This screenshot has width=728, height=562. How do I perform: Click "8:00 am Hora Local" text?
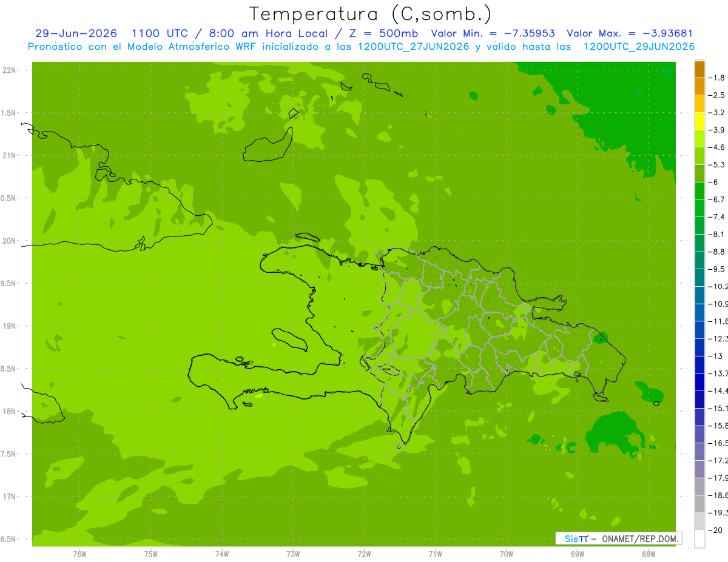tap(270, 33)
